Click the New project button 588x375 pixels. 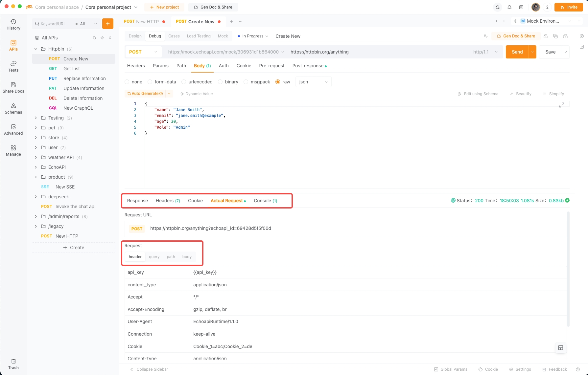[164, 7]
